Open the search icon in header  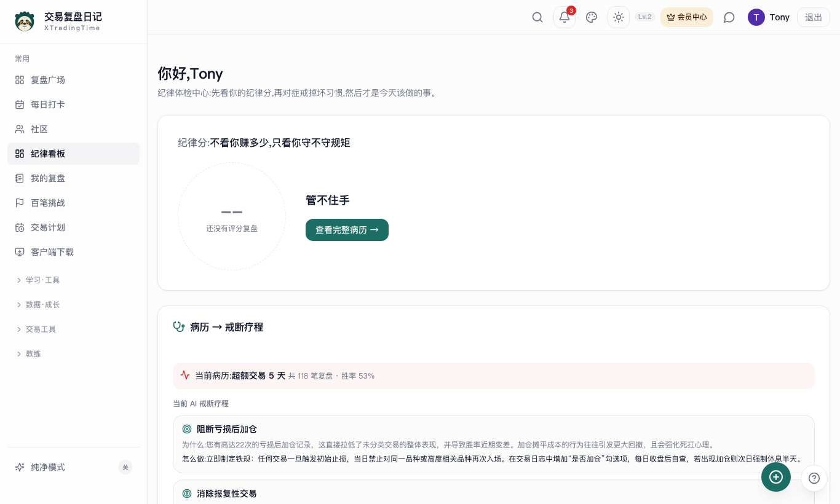point(537,17)
